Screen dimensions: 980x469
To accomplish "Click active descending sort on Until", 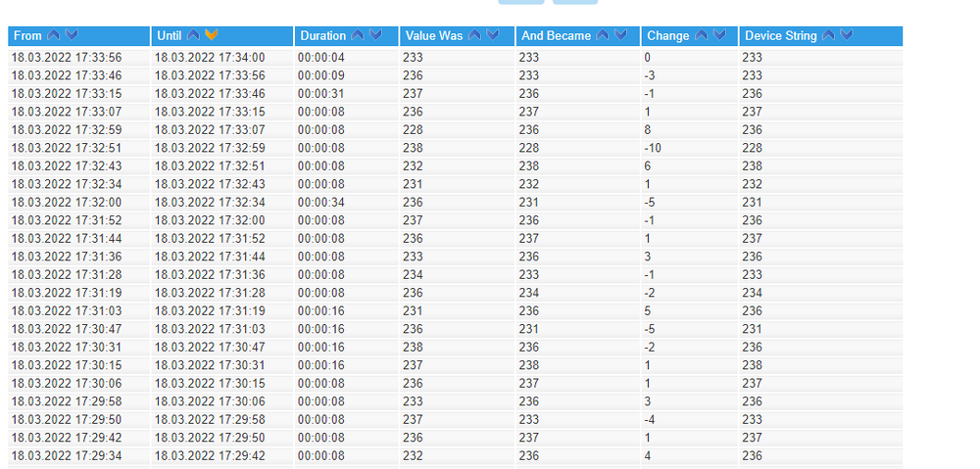I will click(211, 36).
